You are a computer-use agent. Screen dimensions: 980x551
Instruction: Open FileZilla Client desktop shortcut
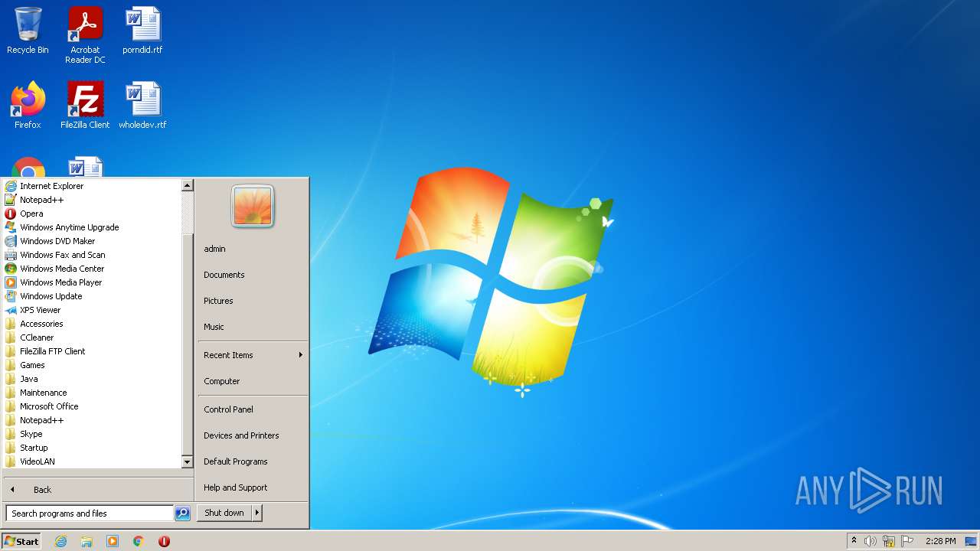point(85,106)
